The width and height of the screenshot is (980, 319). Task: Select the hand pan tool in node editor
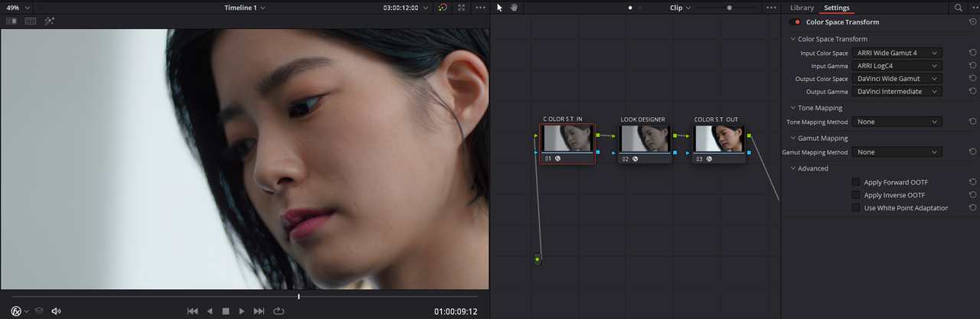point(514,8)
